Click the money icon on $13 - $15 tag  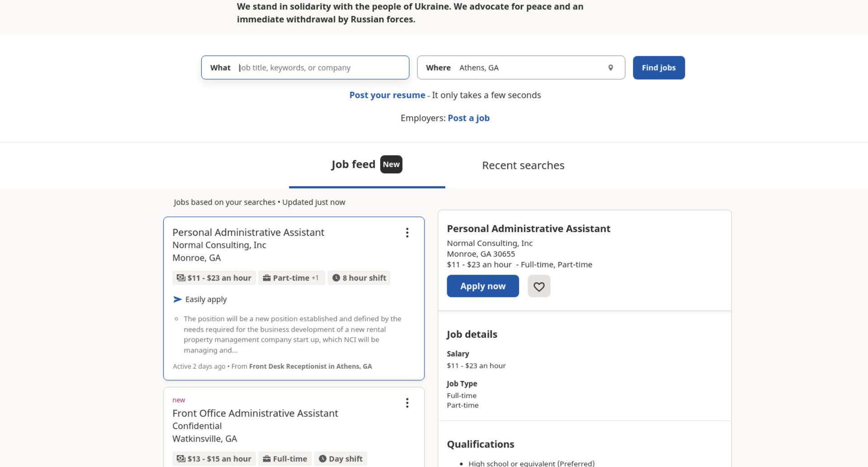point(181,458)
